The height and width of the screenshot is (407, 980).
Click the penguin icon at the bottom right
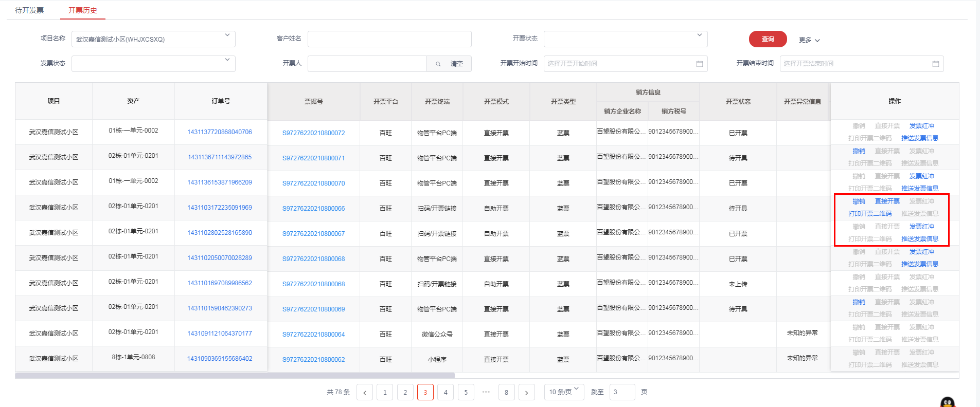click(947, 402)
